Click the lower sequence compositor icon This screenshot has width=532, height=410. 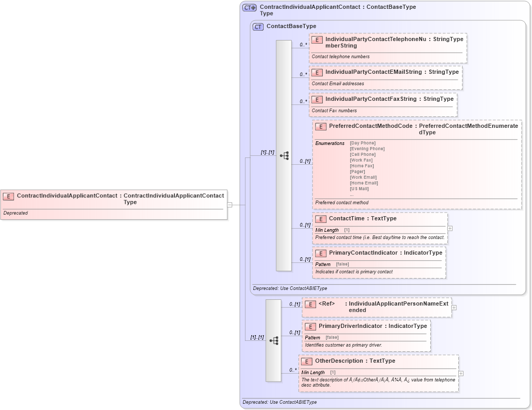pyautogui.click(x=275, y=340)
